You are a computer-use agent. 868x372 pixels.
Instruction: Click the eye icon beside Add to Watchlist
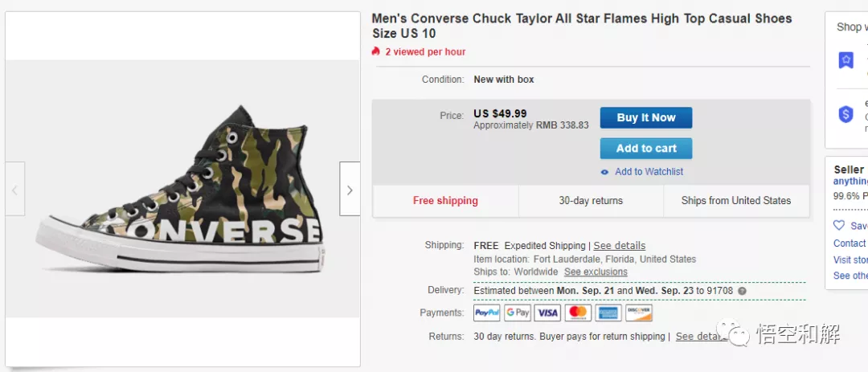pyautogui.click(x=605, y=172)
